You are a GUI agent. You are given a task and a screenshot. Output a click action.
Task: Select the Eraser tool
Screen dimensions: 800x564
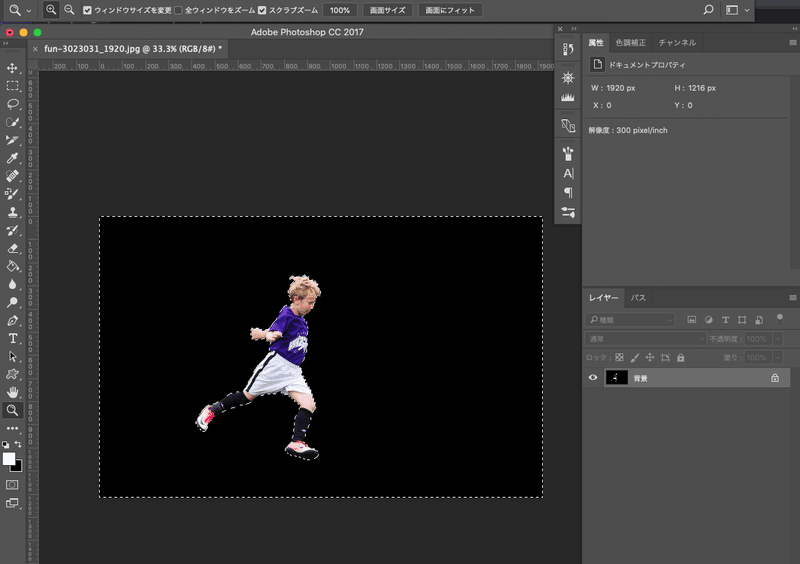[x=12, y=249]
